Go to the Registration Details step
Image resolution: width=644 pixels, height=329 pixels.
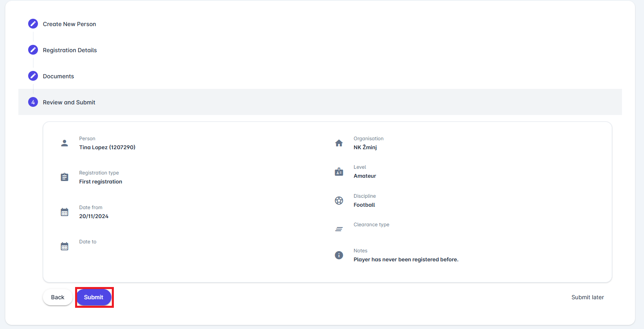click(x=70, y=50)
